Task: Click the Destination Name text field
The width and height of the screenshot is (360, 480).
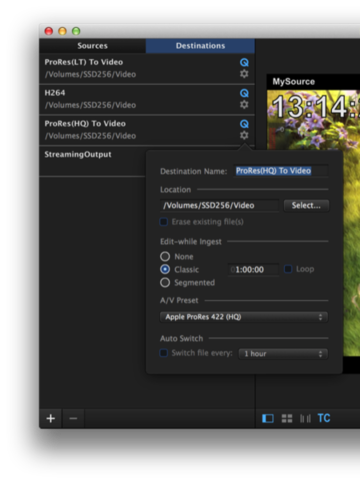Action: (281, 171)
